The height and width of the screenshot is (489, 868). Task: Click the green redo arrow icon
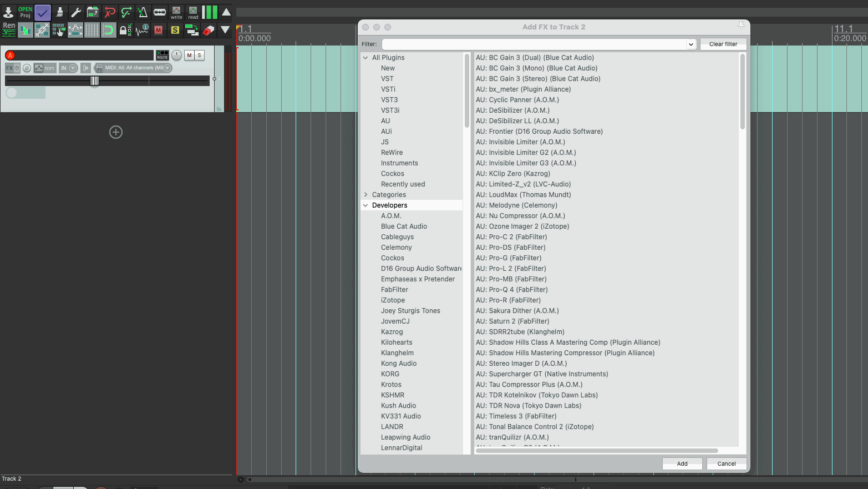pyautogui.click(x=126, y=12)
